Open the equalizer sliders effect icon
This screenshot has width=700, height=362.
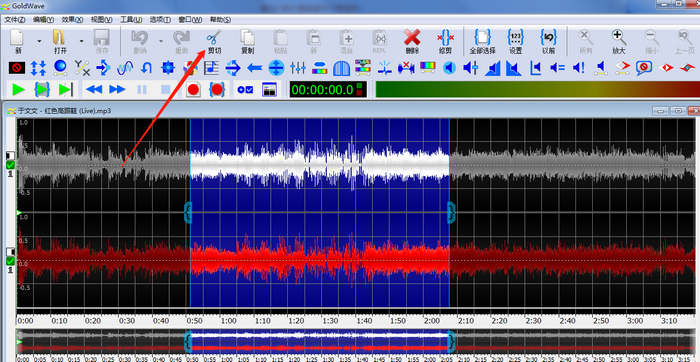click(298, 68)
